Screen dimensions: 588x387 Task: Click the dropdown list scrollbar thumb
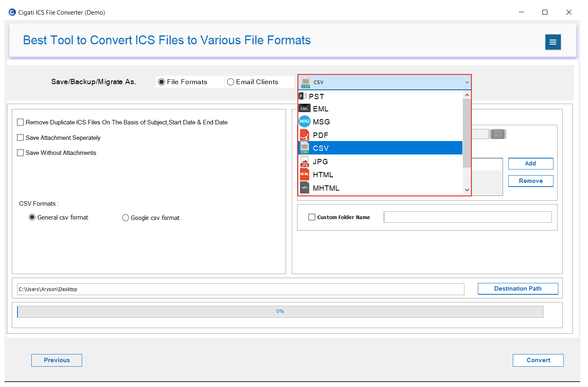(x=467, y=133)
